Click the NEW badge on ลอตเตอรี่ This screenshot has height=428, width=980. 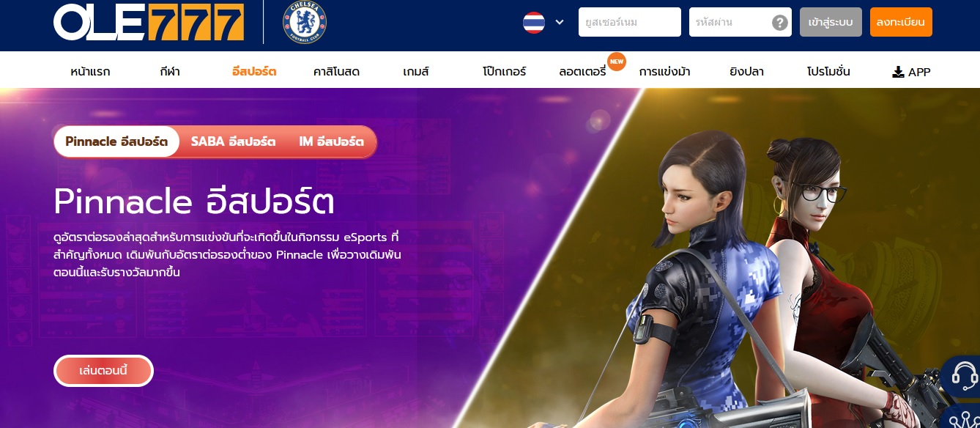coord(617,62)
